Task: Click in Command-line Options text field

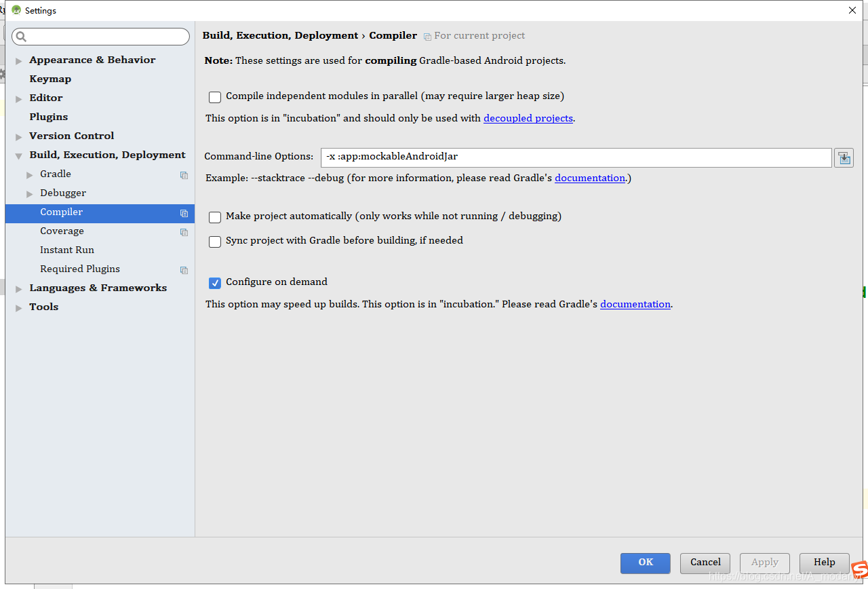Action: tap(576, 157)
